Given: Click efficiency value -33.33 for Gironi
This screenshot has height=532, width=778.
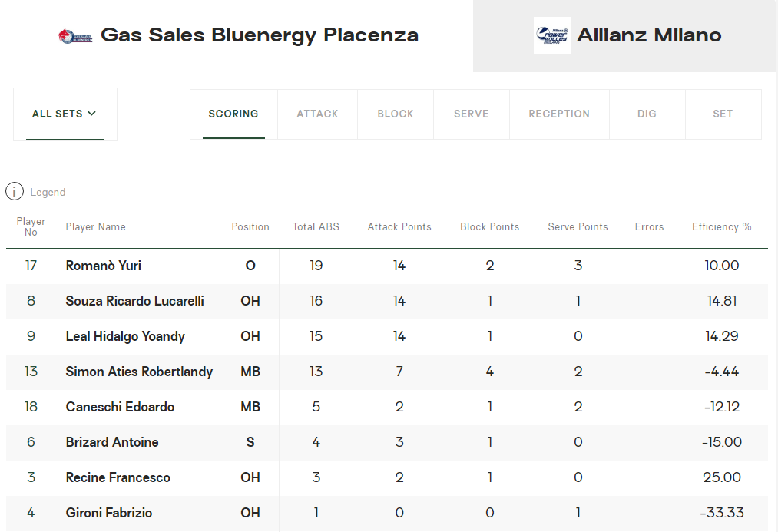Looking at the screenshot, I should [722, 512].
